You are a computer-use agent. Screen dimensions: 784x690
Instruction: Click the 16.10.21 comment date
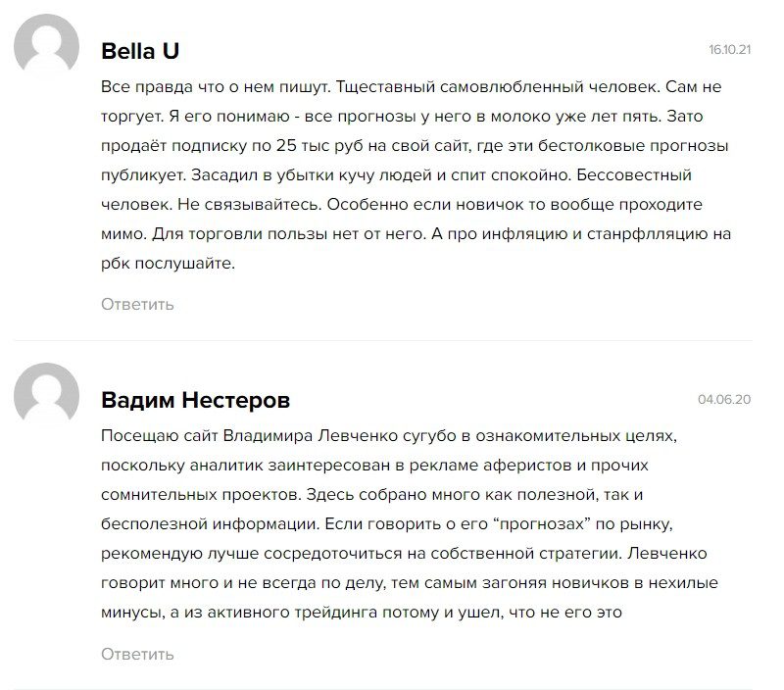[x=729, y=50]
